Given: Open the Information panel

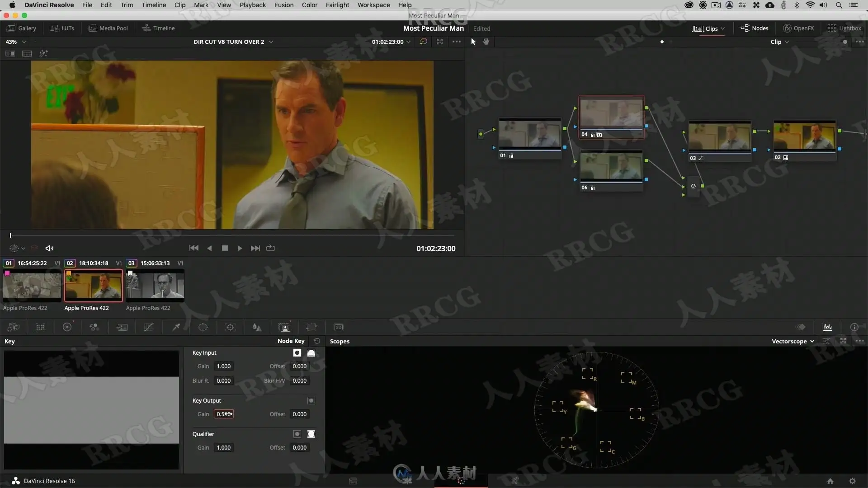Looking at the screenshot, I should point(854,327).
